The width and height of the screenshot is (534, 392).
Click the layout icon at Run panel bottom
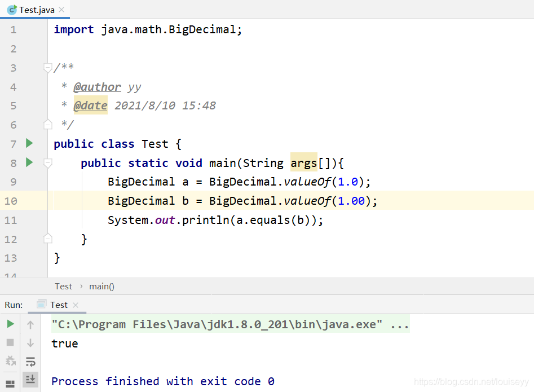coord(10,384)
